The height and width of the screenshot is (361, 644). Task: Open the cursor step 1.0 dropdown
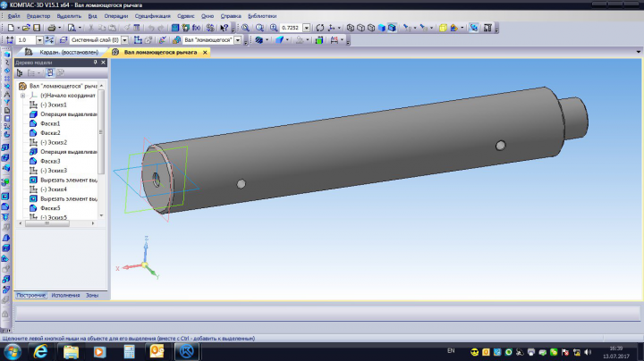coord(39,40)
